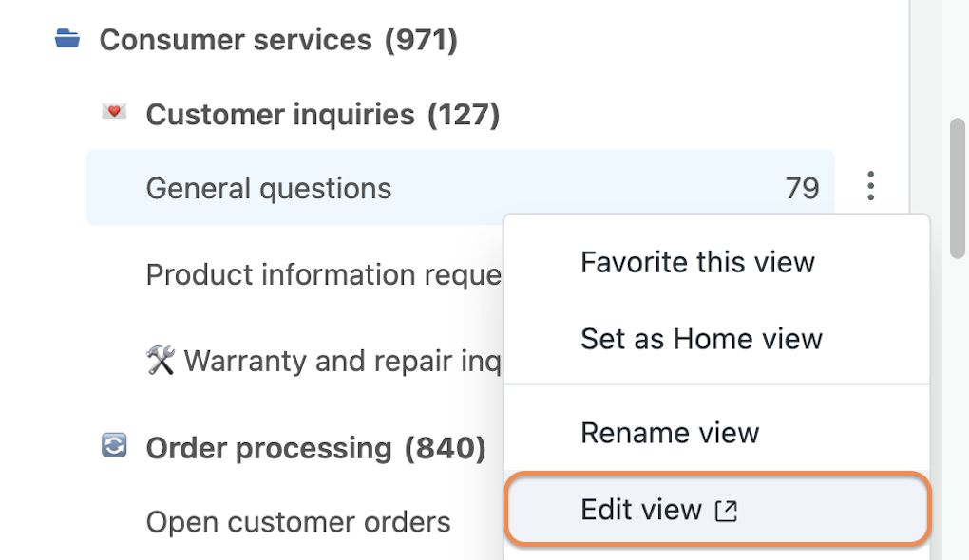This screenshot has width=969, height=560.
Task: Collapse the Consumer services folder
Action: tap(278, 40)
